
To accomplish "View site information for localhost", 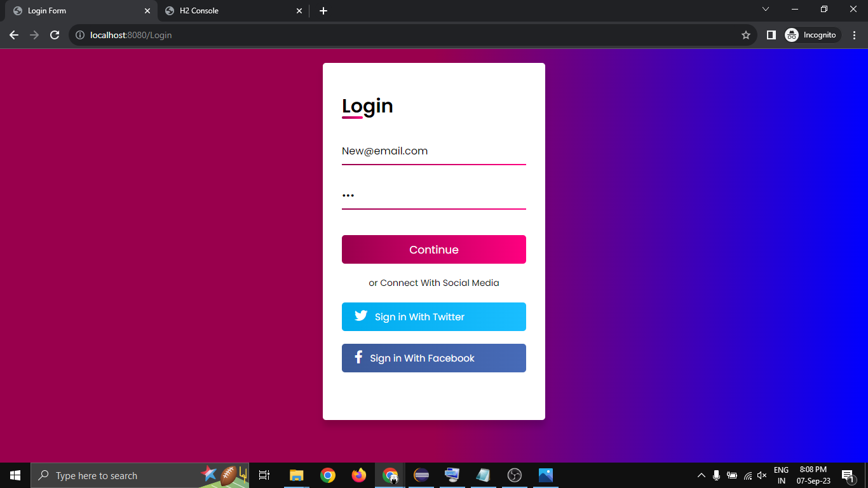I will coord(79,35).
